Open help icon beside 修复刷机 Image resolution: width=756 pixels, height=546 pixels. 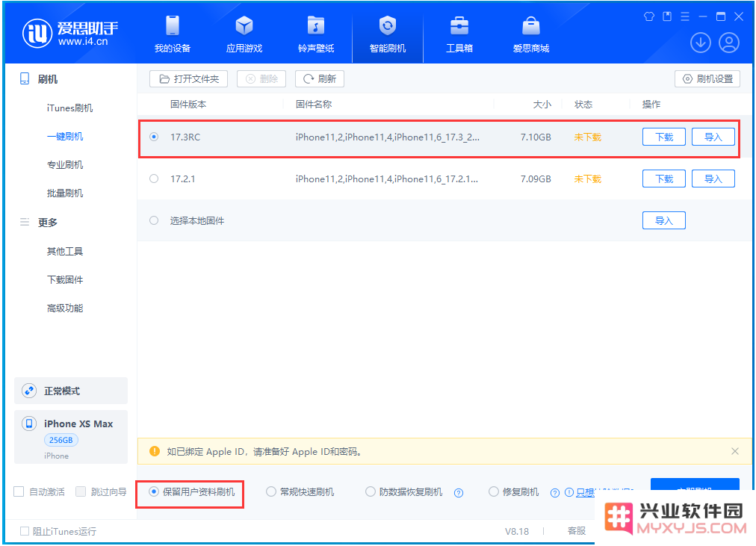555,492
